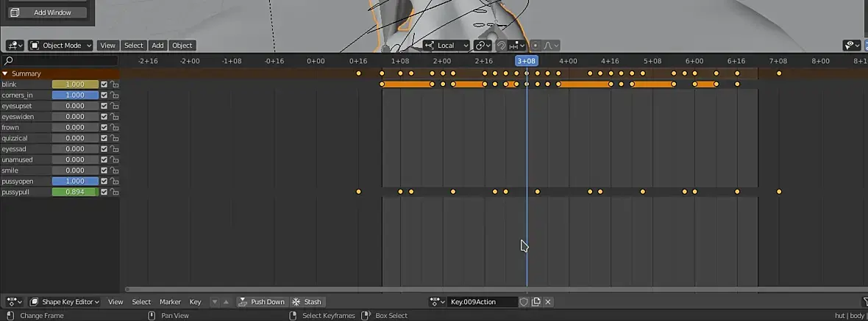The height and width of the screenshot is (321, 868).
Task: Lock the quizzical channel
Action: pyautogui.click(x=114, y=138)
